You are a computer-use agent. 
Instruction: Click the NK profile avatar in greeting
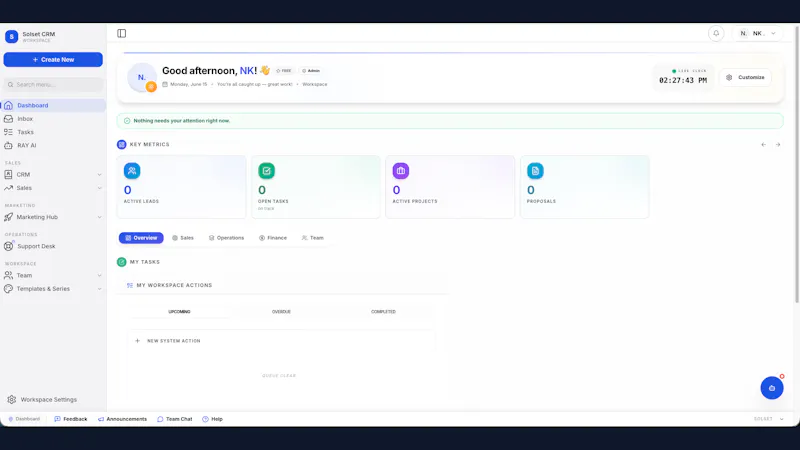(x=142, y=78)
